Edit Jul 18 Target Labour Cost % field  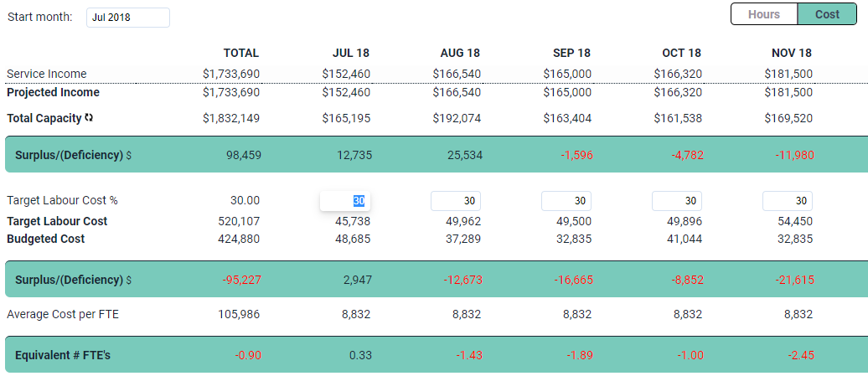pos(345,201)
